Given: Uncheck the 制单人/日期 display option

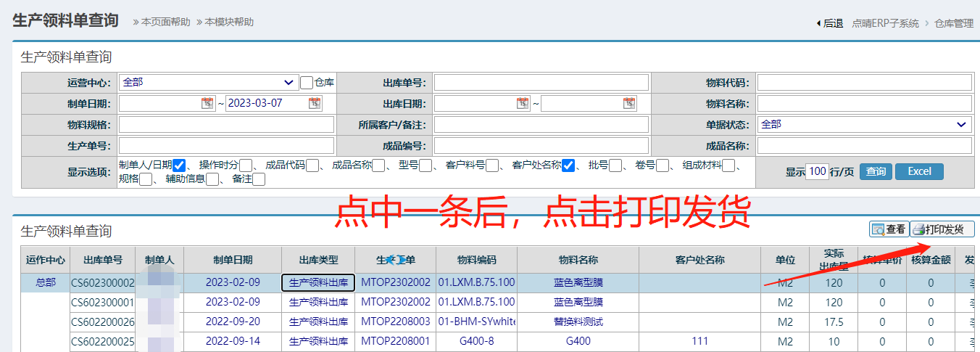Looking at the screenshot, I should coord(179,165).
